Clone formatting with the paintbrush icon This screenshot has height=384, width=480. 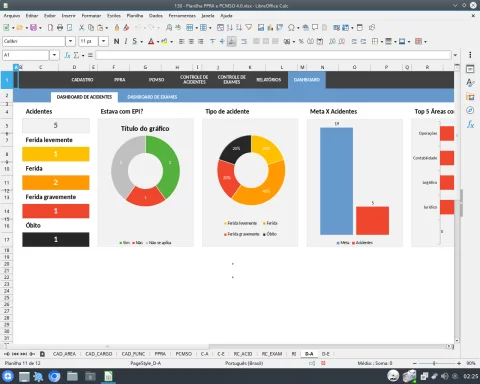[x=117, y=28]
